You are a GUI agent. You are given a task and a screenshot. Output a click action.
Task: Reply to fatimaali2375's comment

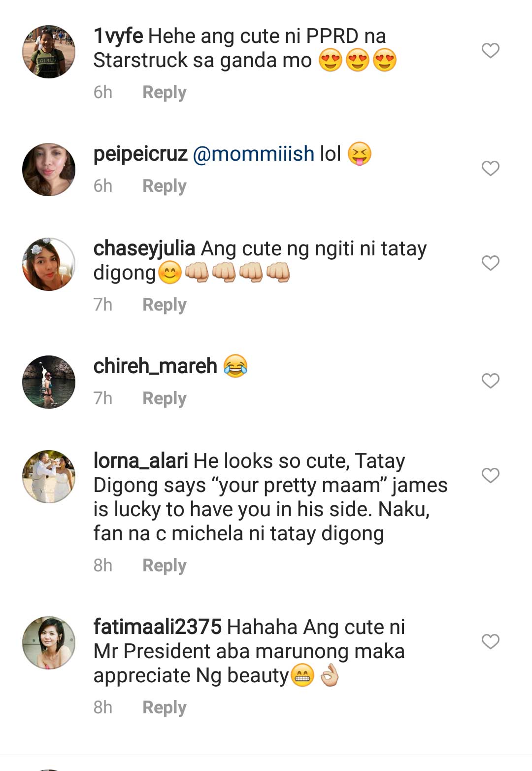pyautogui.click(x=164, y=707)
